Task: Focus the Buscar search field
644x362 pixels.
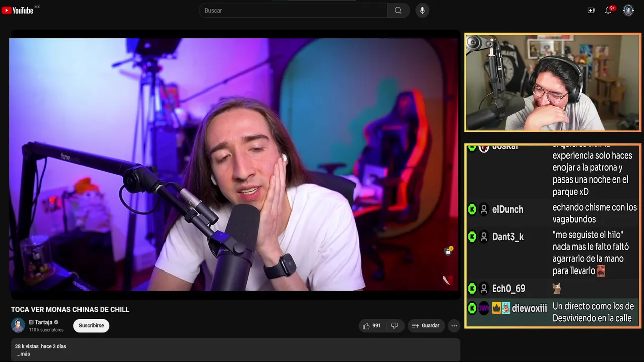Action: pos(293,10)
